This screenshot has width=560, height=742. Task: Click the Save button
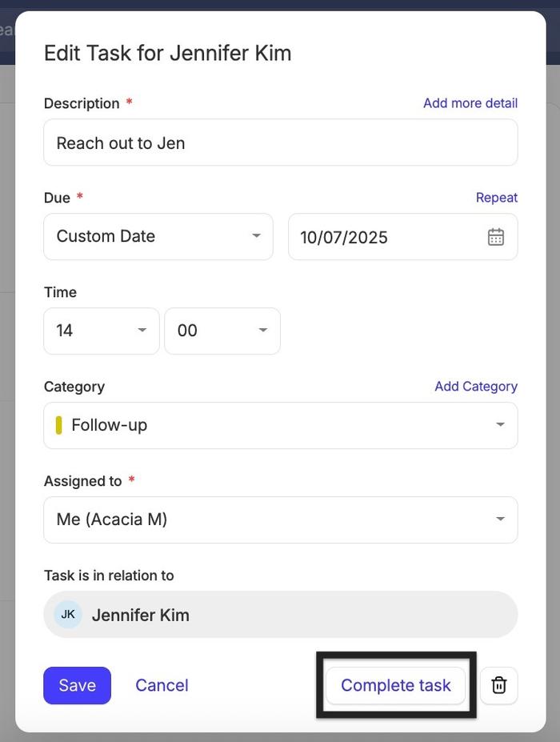tap(77, 685)
